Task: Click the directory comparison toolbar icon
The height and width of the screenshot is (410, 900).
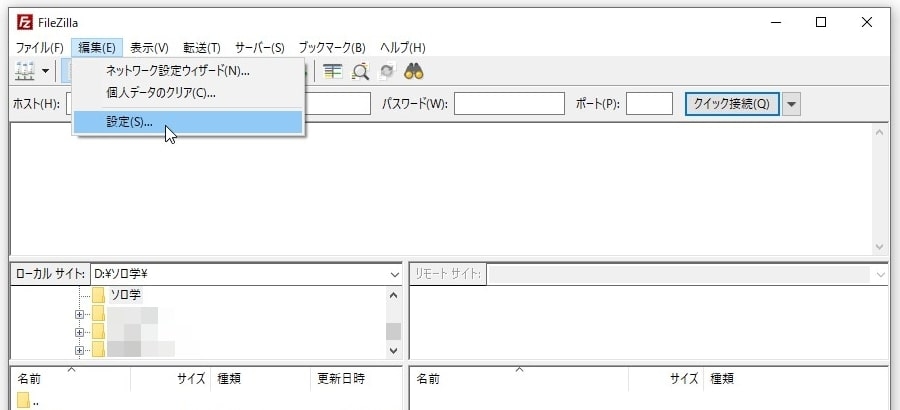Action: [x=333, y=72]
